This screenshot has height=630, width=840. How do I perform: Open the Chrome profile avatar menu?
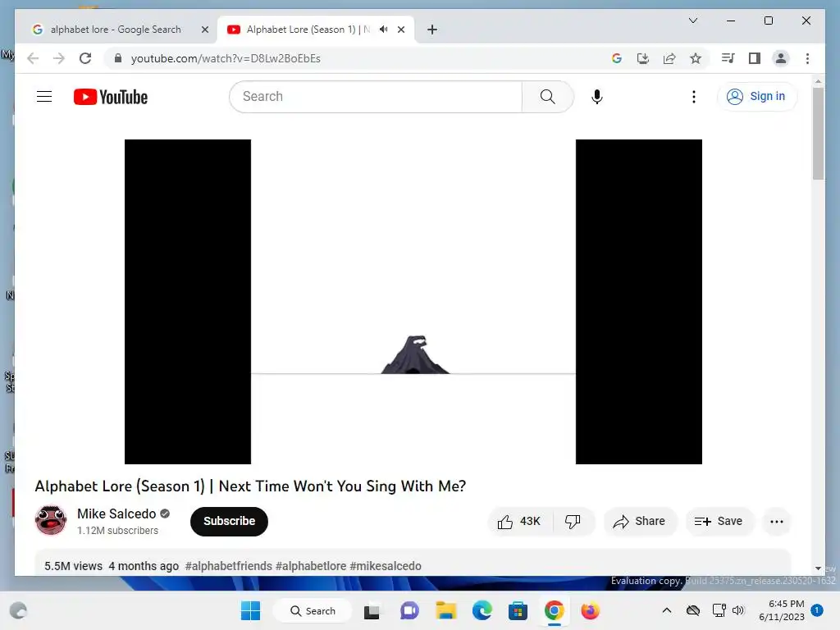(x=781, y=58)
